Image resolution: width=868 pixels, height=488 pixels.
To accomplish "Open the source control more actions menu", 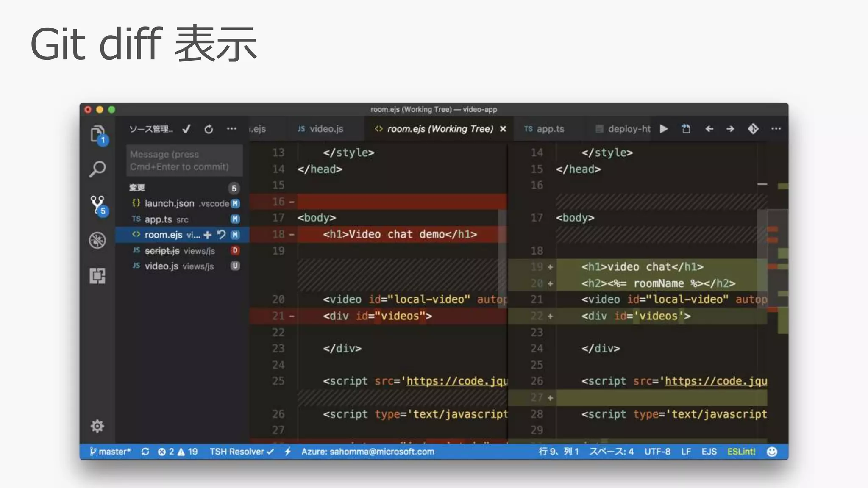I will 231,129.
